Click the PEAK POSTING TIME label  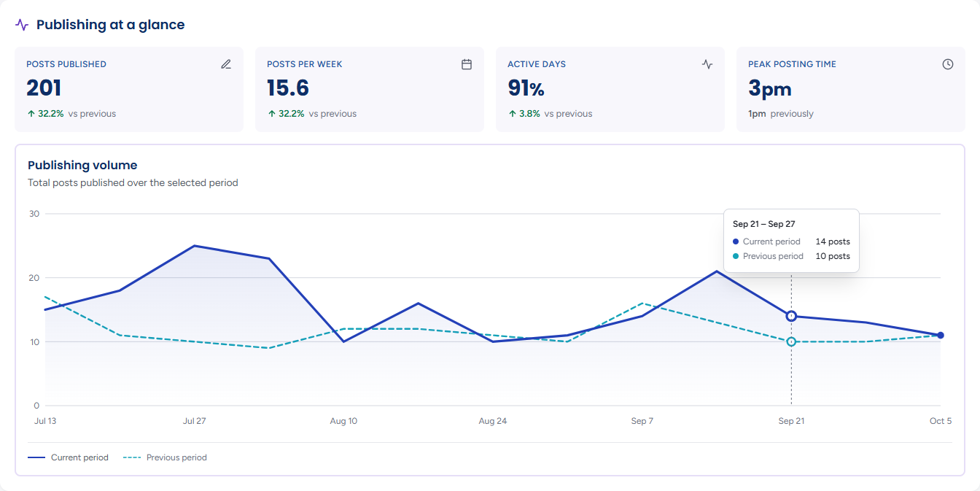(x=792, y=64)
